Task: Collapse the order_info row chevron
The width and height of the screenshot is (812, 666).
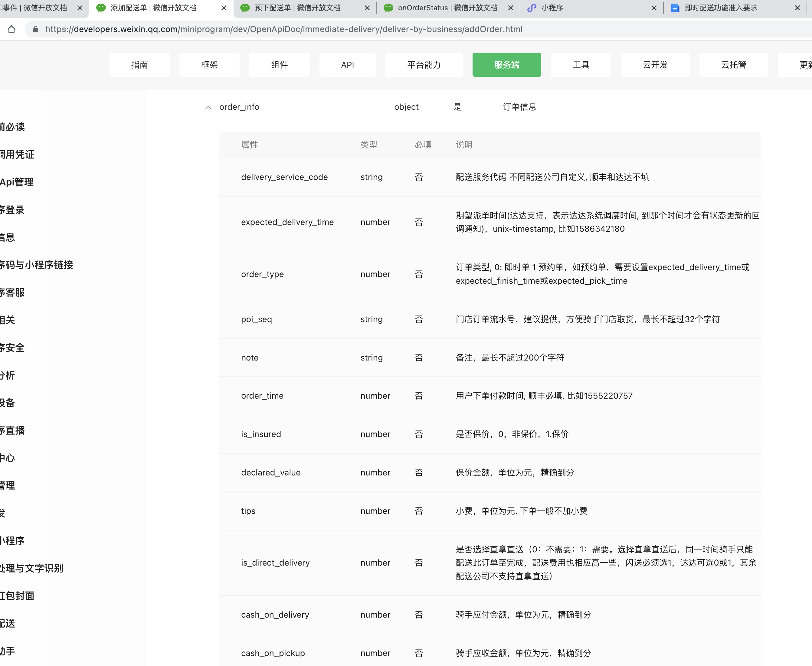Action: [x=208, y=107]
